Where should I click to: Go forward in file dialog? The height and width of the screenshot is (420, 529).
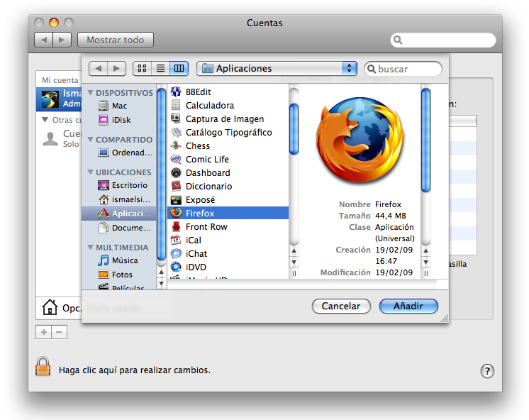point(117,69)
